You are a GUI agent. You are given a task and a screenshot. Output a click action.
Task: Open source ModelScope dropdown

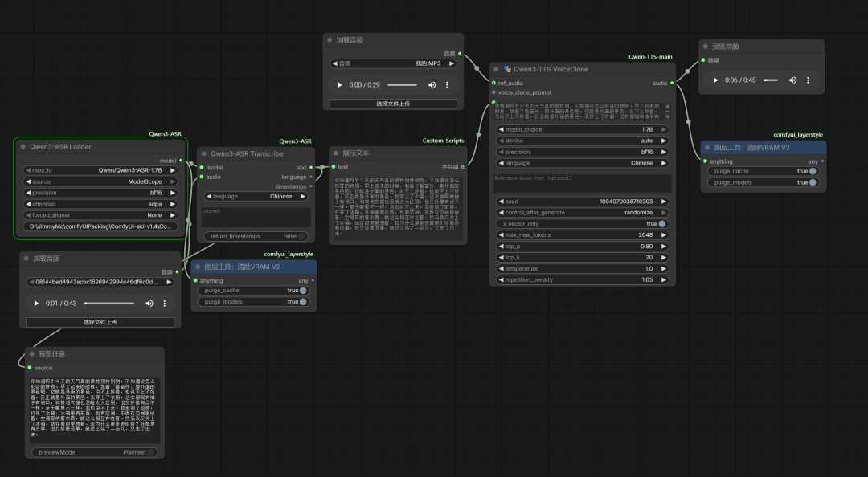pyautogui.click(x=100, y=181)
